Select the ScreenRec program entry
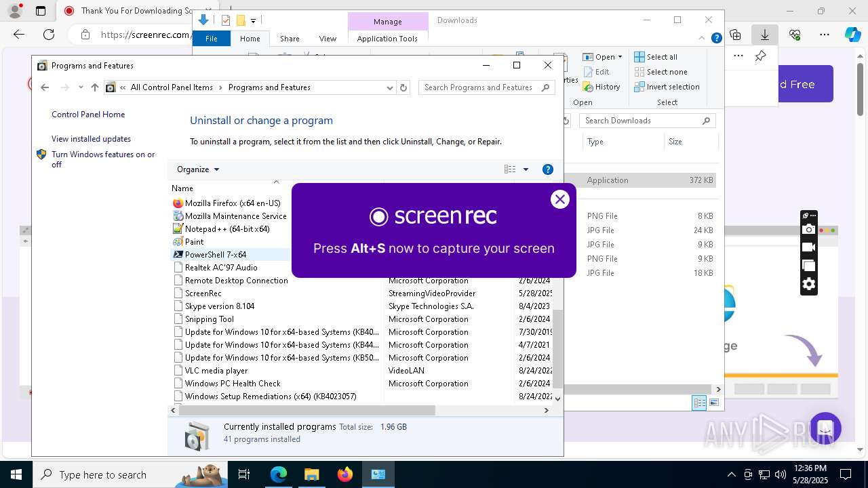Viewport: 868px width, 488px height. tap(203, 293)
